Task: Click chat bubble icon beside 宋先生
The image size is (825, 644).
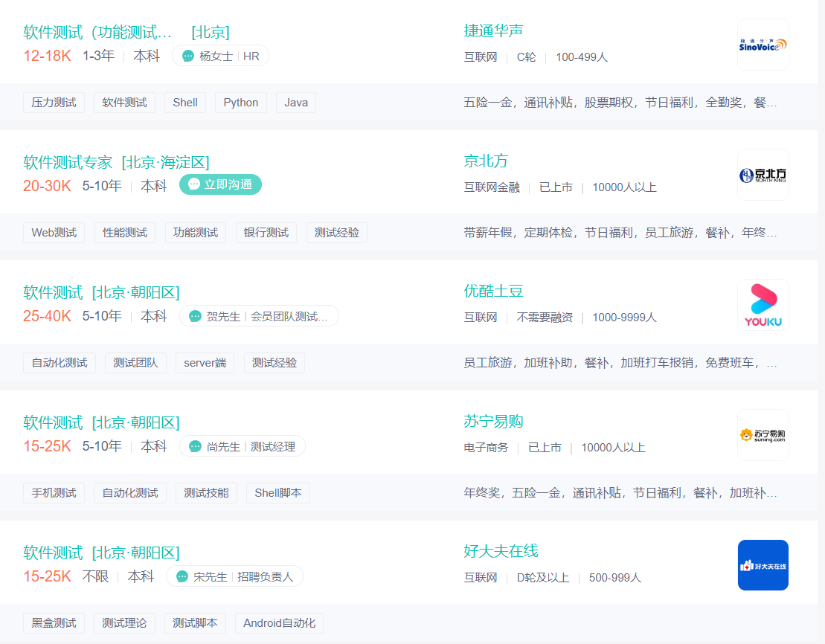Action: [x=182, y=576]
